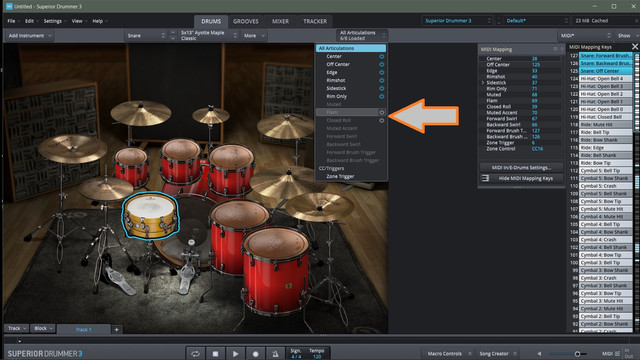The image size is (640, 360).
Task: Select All Articulations in the list
Action: point(351,48)
